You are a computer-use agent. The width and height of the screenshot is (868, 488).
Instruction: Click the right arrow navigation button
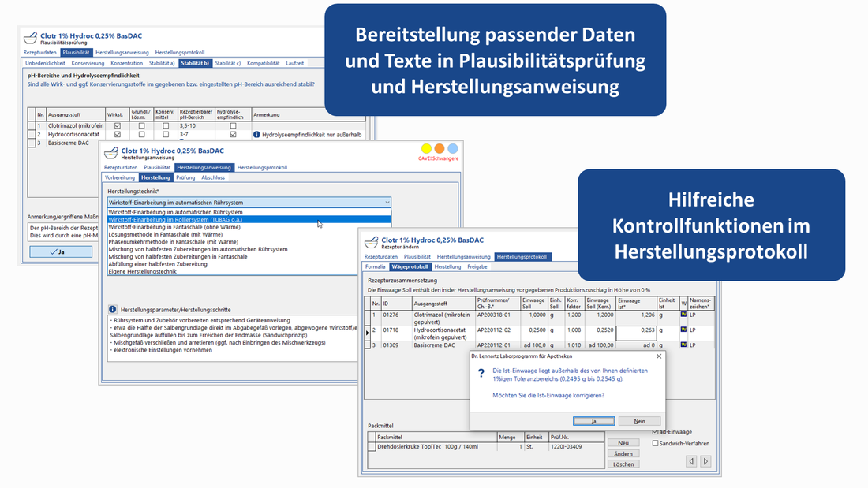click(705, 461)
